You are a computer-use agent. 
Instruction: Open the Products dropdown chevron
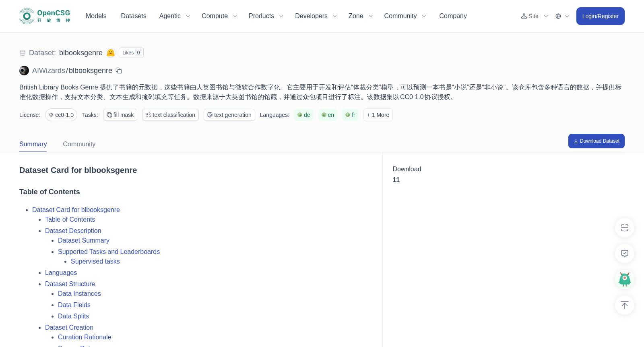(281, 16)
